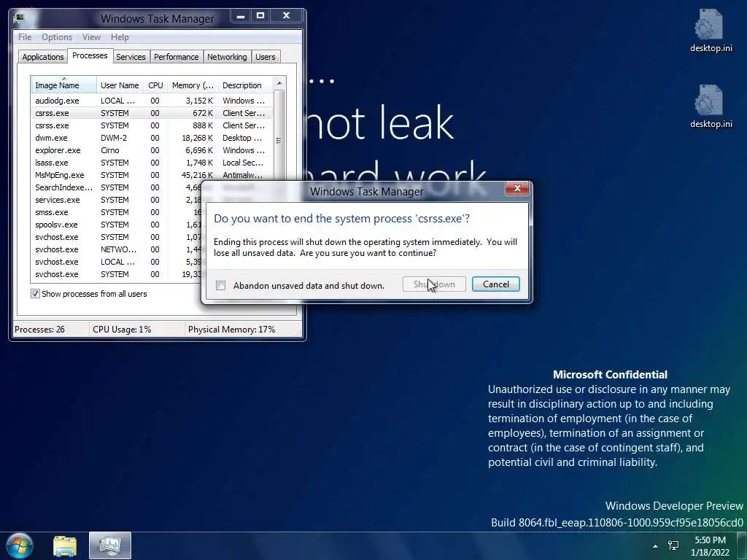Image resolution: width=747 pixels, height=560 pixels.
Task: Sort by Image Name column header
Action: pyautogui.click(x=64, y=85)
